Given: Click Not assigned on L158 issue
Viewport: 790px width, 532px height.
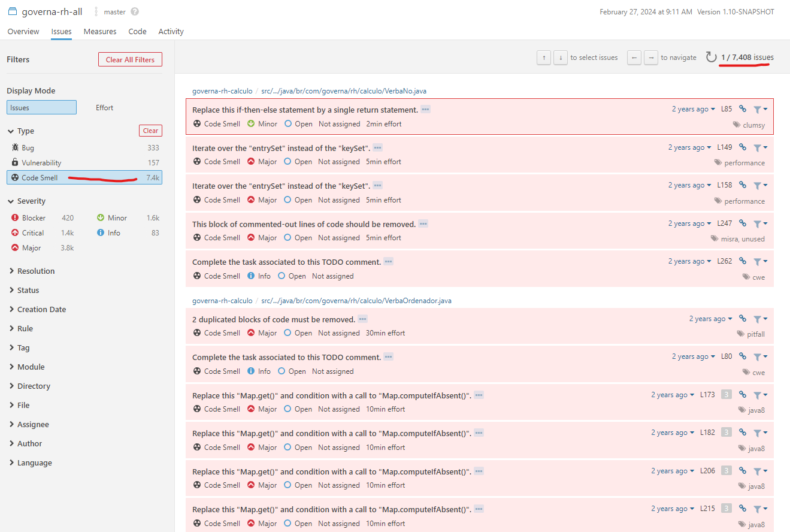Looking at the screenshot, I should pos(339,200).
